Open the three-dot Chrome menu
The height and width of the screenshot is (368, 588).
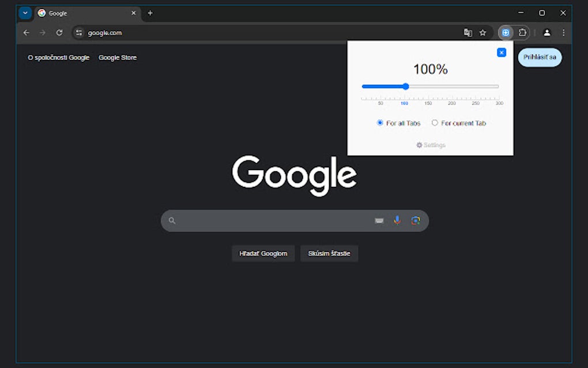[563, 32]
